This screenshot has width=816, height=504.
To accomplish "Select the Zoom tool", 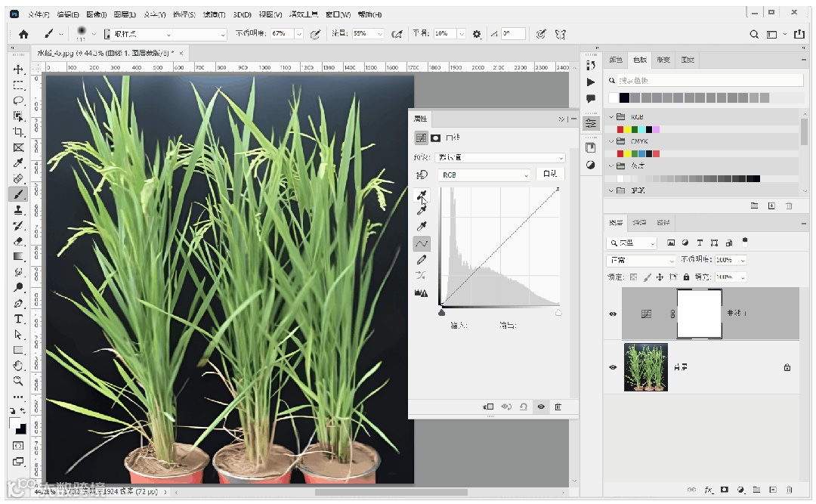I will pos(18,381).
